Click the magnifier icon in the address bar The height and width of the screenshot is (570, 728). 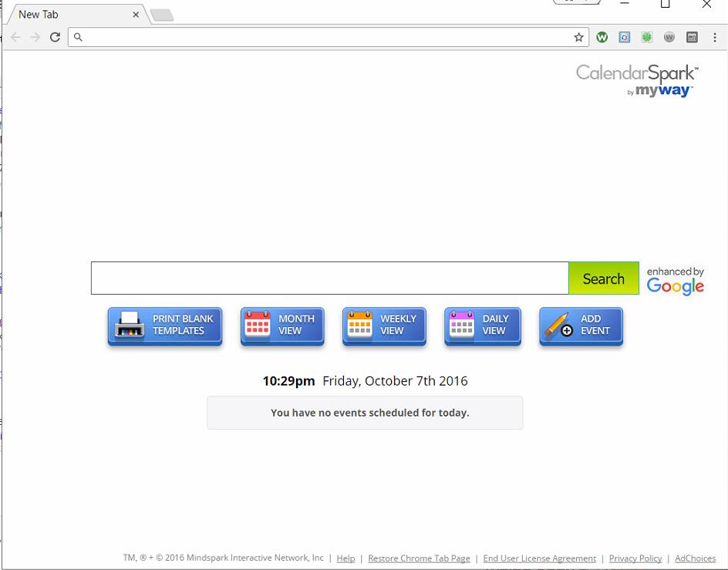78,37
